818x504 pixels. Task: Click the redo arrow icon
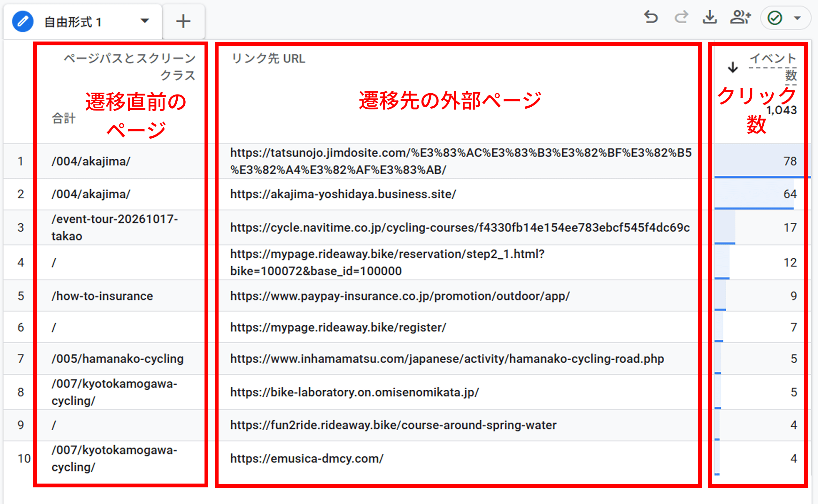pyautogui.click(x=681, y=17)
